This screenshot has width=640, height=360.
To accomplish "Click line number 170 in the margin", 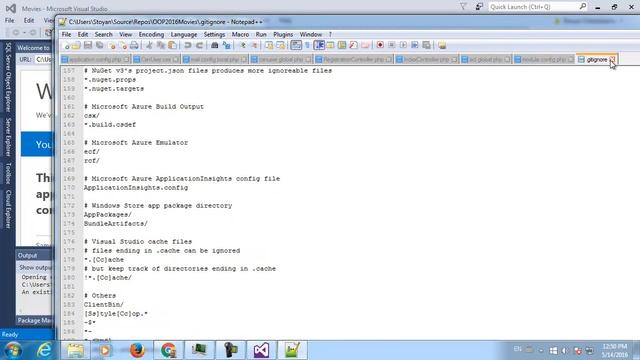I will (69, 188).
